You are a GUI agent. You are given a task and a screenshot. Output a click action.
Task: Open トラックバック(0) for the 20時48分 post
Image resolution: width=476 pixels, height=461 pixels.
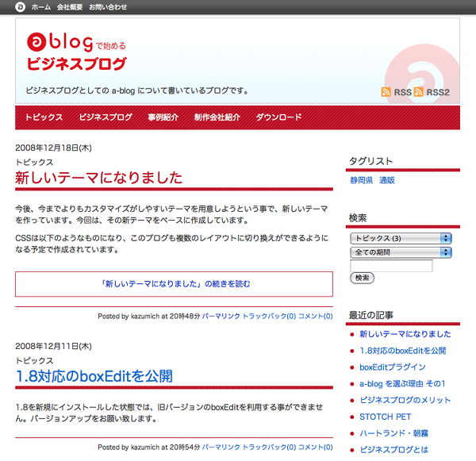pyautogui.click(x=269, y=316)
